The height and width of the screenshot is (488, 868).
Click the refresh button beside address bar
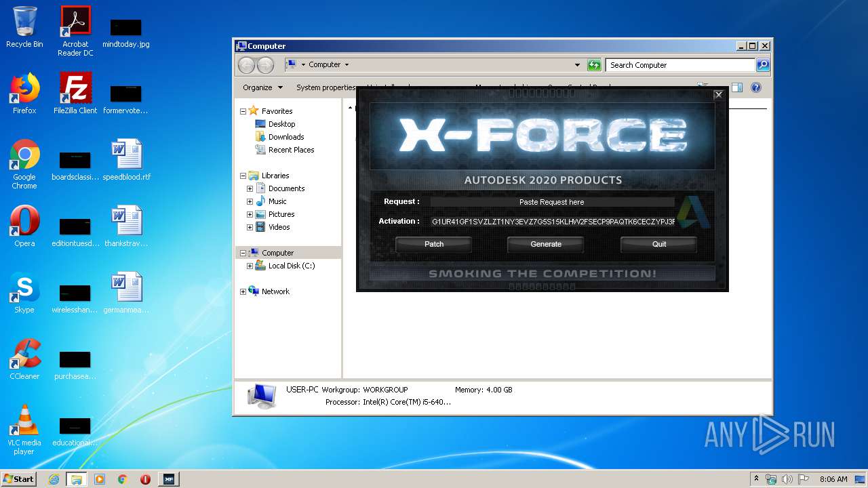point(594,65)
